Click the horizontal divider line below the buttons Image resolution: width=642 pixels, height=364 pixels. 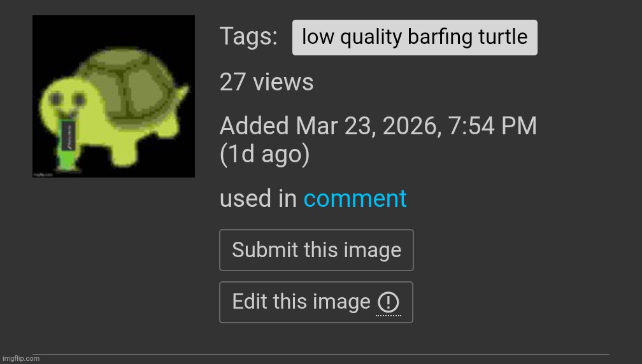pyautogui.click(x=320, y=354)
